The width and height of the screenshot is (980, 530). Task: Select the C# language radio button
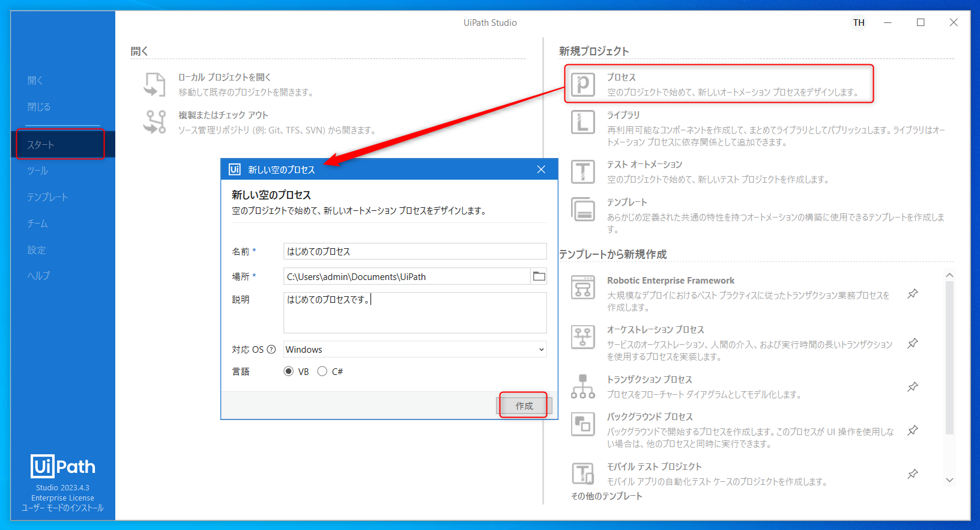click(322, 371)
